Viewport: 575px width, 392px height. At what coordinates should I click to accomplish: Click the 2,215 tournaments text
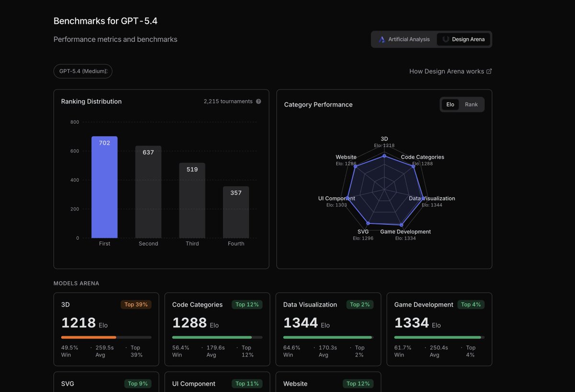tap(228, 102)
